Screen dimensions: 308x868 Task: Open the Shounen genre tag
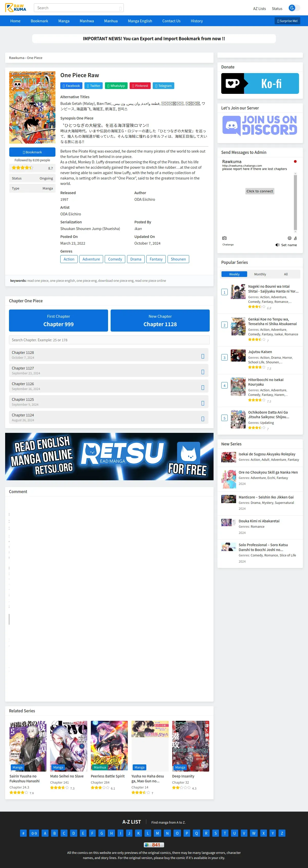point(178,259)
